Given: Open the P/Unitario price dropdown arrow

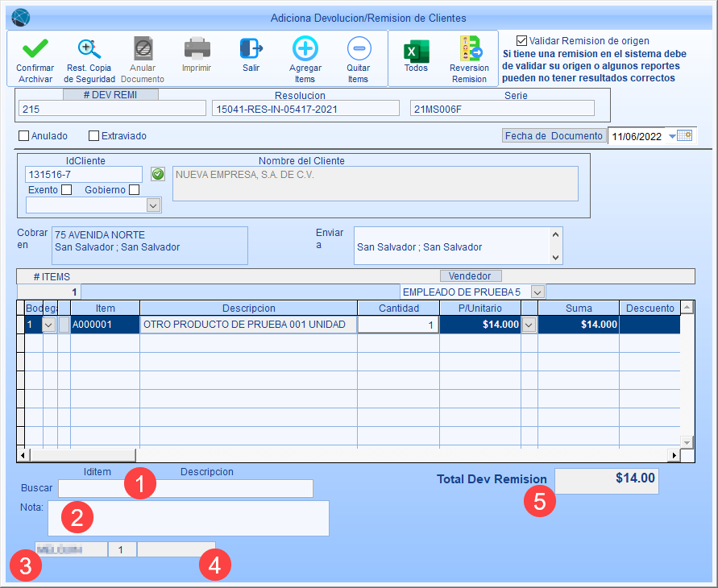Looking at the screenshot, I should click(529, 325).
